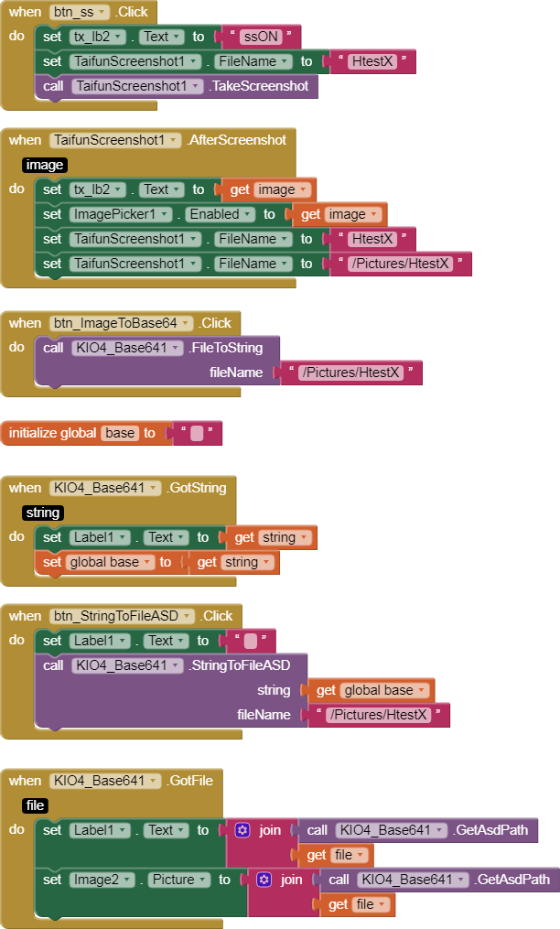560x929 pixels.
Task: Select the .FileToString method label
Action: click(x=226, y=349)
